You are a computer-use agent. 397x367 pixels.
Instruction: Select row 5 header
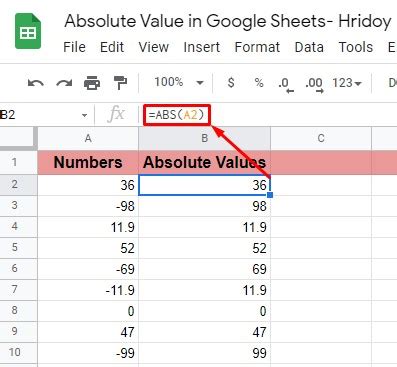(x=19, y=248)
